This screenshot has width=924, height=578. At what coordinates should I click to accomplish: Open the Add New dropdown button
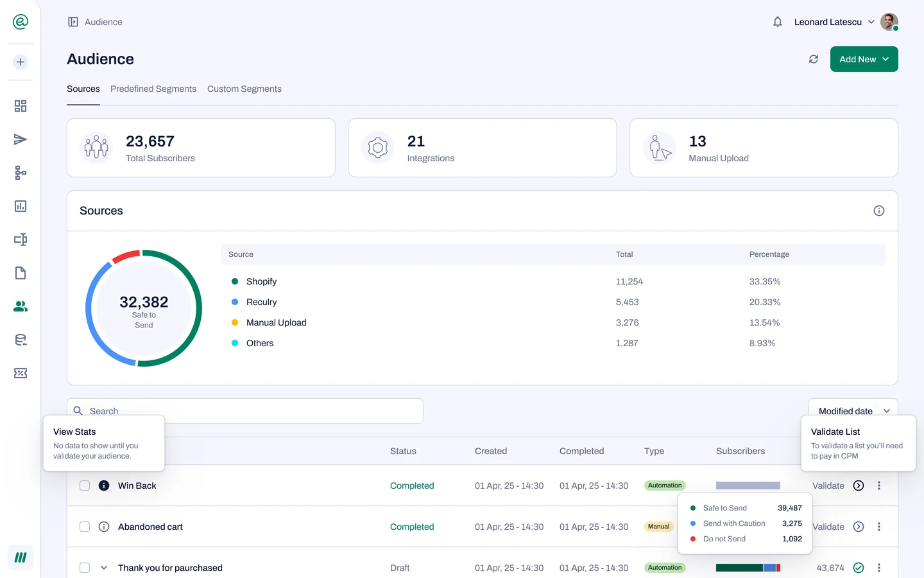click(x=864, y=59)
